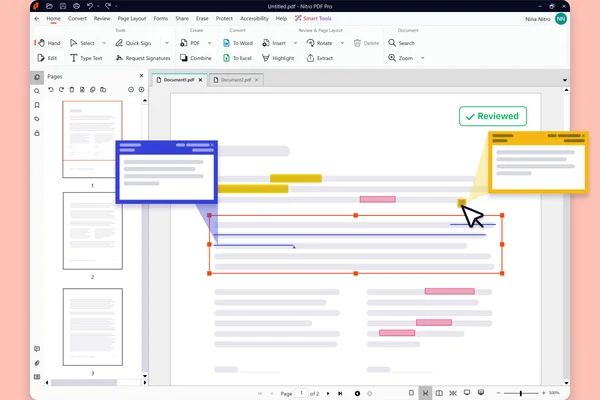Convert document To Word
Image resolution: width=600 pixels, height=400 pixels.
[238, 43]
